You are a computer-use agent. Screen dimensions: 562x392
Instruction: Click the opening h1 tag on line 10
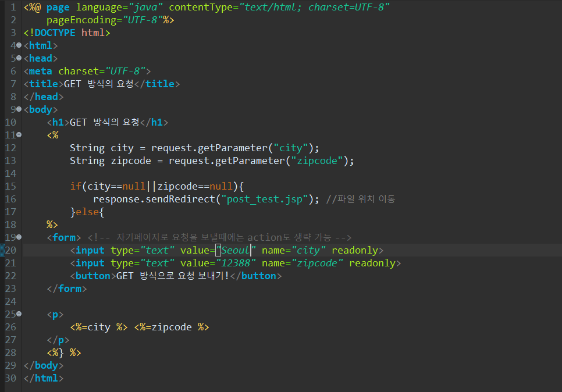[x=58, y=122]
